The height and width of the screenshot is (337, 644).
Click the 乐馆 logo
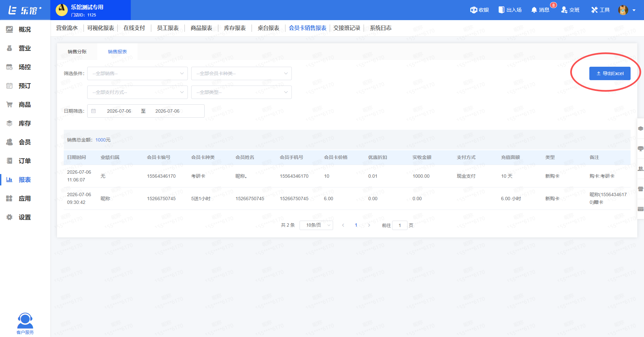(x=25, y=10)
